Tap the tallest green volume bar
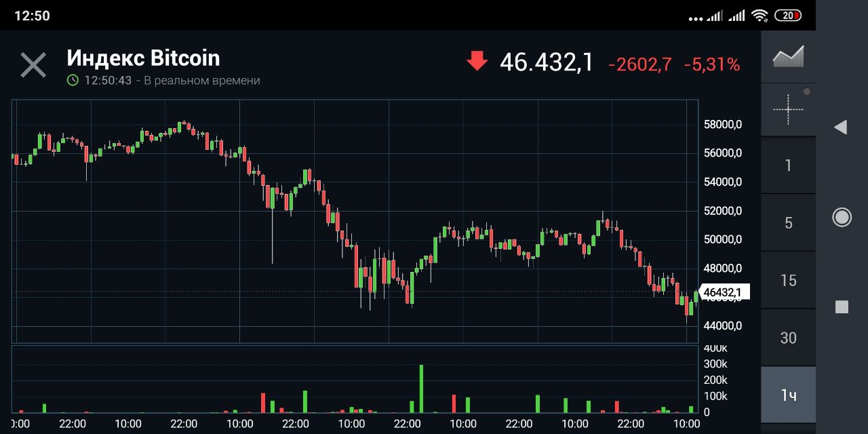Screen dimensions: 868x434 [x=421, y=389]
